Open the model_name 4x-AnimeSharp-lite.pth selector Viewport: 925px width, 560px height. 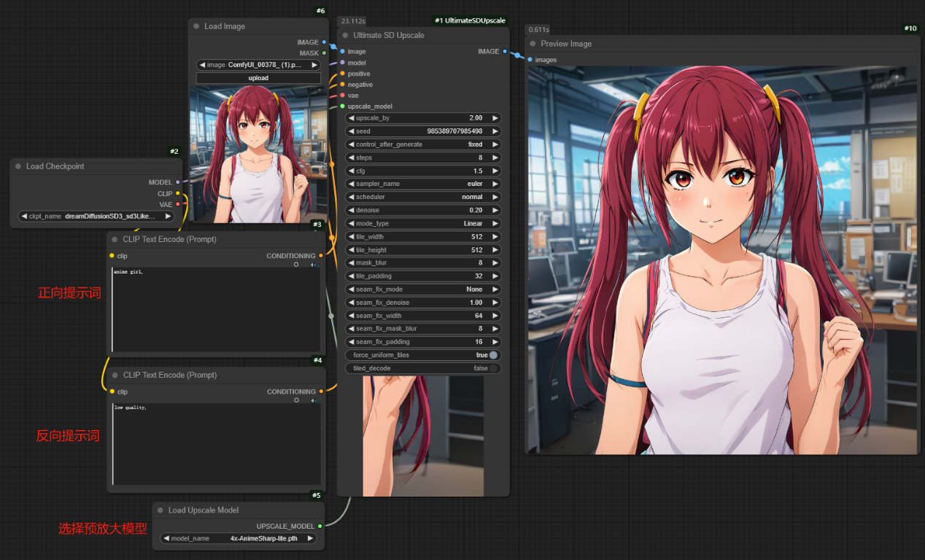coord(239,539)
